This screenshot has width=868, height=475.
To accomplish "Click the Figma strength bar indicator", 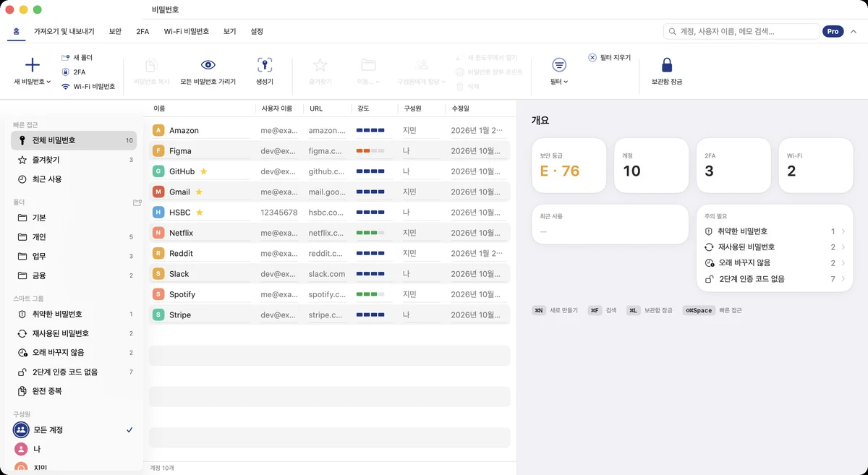I will point(370,151).
